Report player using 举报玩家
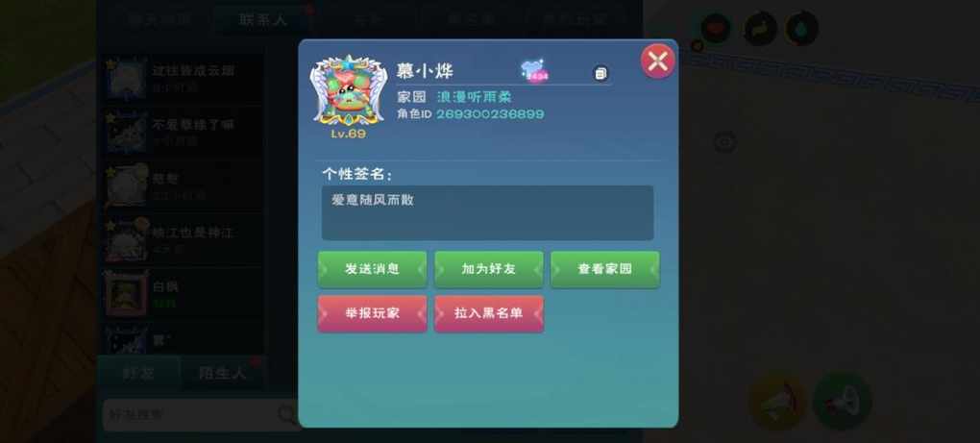The image size is (980, 443). click(x=373, y=313)
